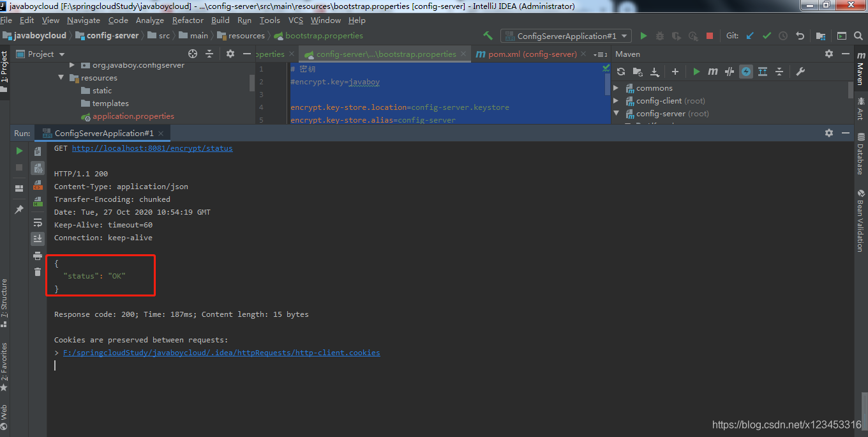Close the ConfigServerApplication#1 Run tab
Viewport: 868px width, 437px height.
(161, 134)
